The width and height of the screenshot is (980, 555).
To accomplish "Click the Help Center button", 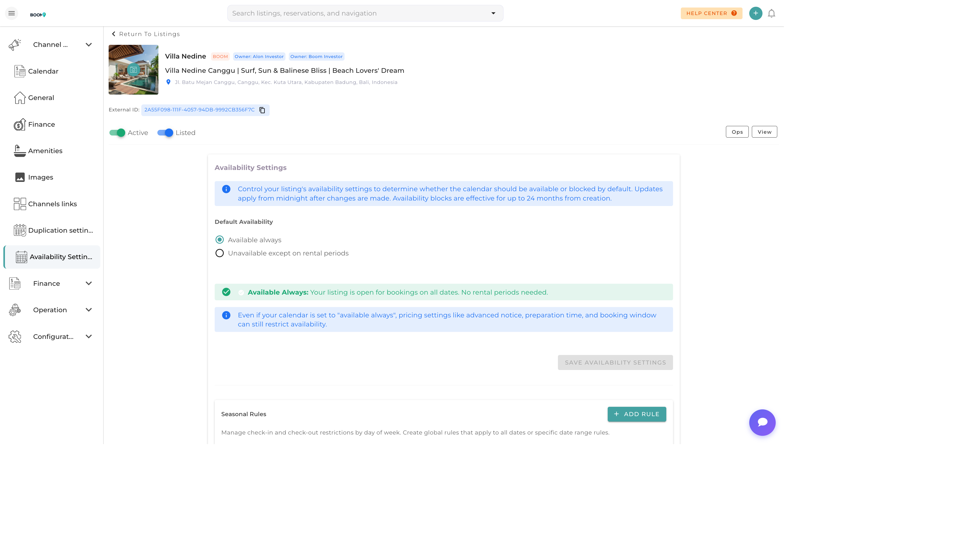I will coord(711,13).
